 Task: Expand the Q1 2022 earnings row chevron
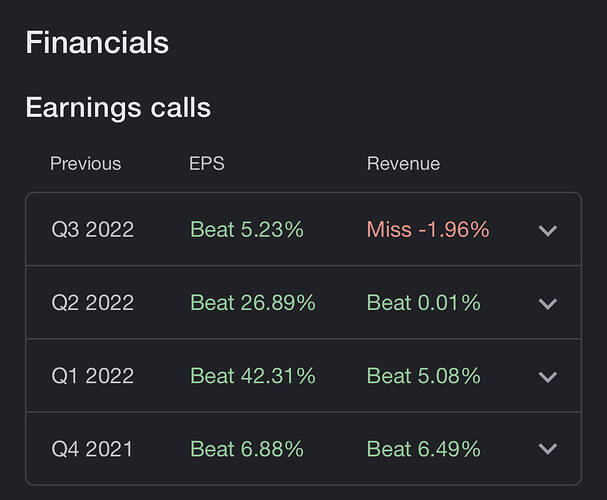point(547,377)
